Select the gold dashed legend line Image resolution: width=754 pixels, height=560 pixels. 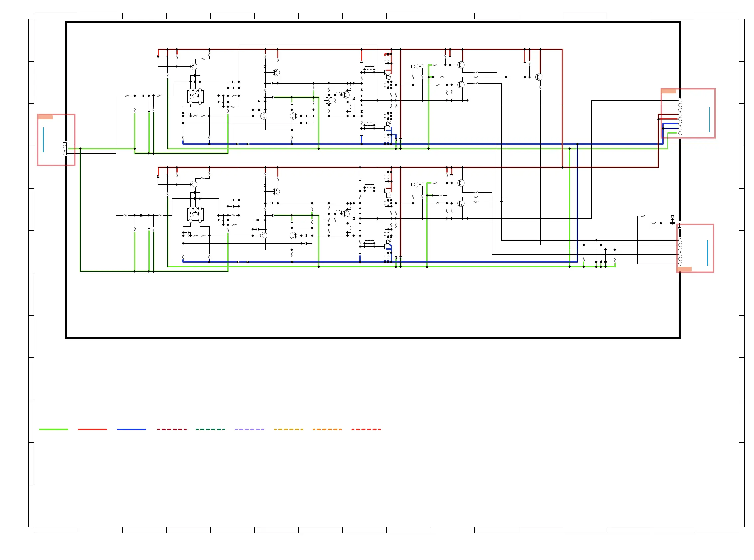288,429
